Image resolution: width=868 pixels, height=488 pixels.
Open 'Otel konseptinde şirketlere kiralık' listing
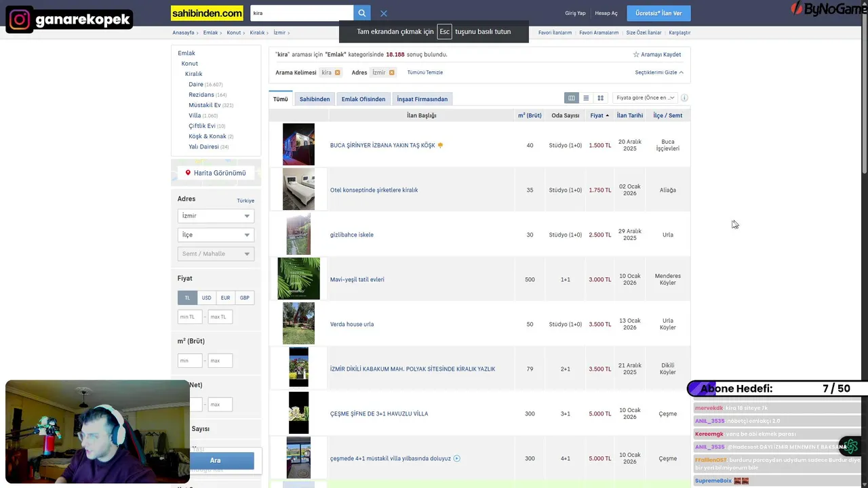coord(374,190)
